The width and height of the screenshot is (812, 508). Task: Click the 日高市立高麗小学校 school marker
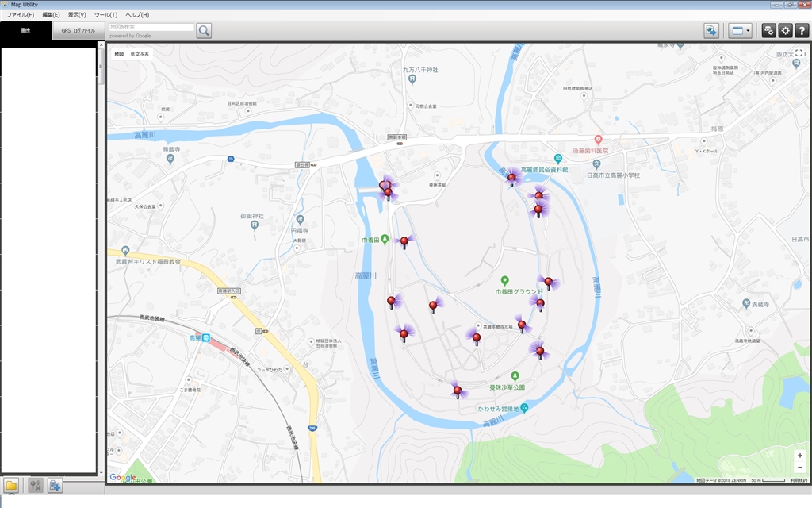[597, 164]
